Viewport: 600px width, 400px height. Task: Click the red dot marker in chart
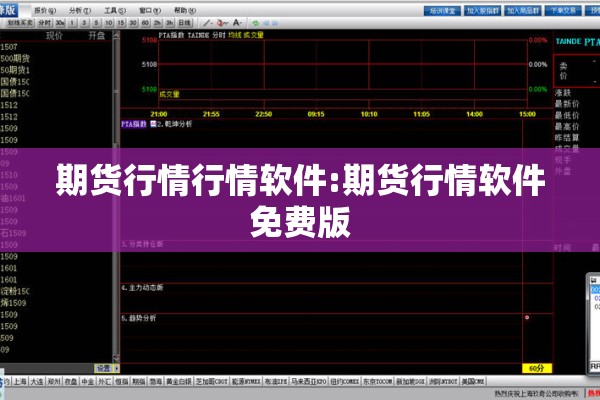[x=527, y=317]
